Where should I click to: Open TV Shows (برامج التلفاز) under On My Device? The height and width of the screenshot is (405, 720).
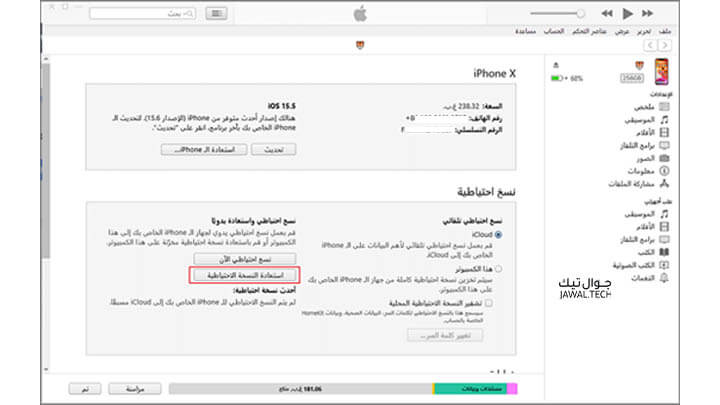645,240
